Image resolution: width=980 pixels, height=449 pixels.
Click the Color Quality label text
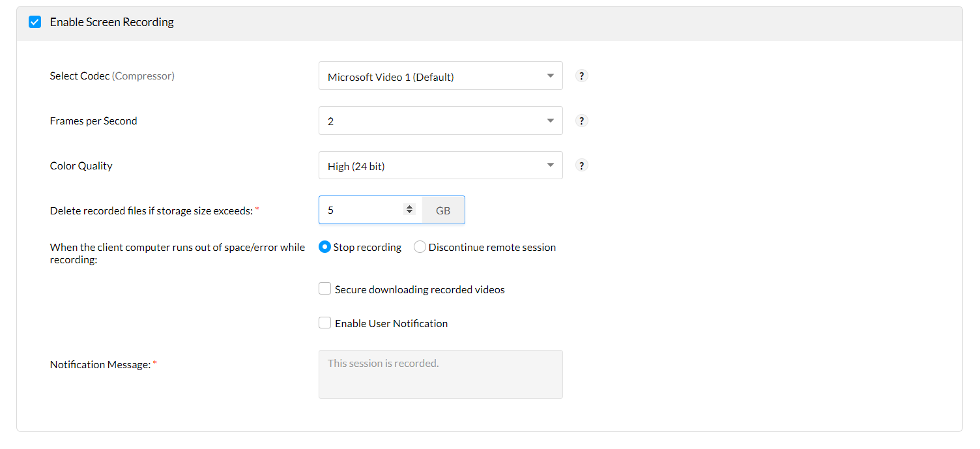81,166
